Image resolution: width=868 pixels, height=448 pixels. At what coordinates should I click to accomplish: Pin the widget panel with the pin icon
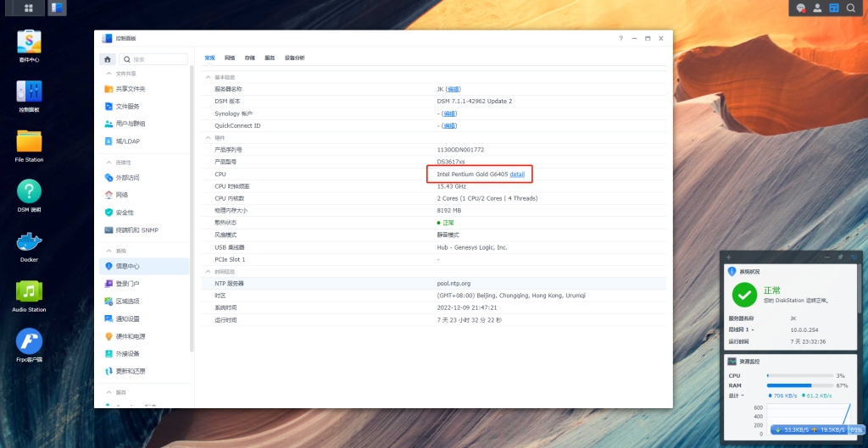[x=840, y=257]
